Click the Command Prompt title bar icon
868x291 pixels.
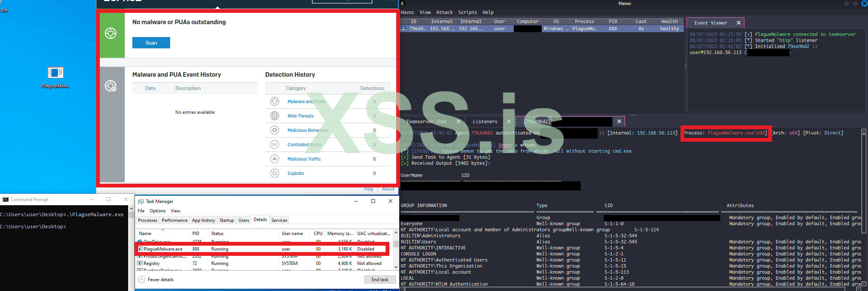tap(5, 200)
